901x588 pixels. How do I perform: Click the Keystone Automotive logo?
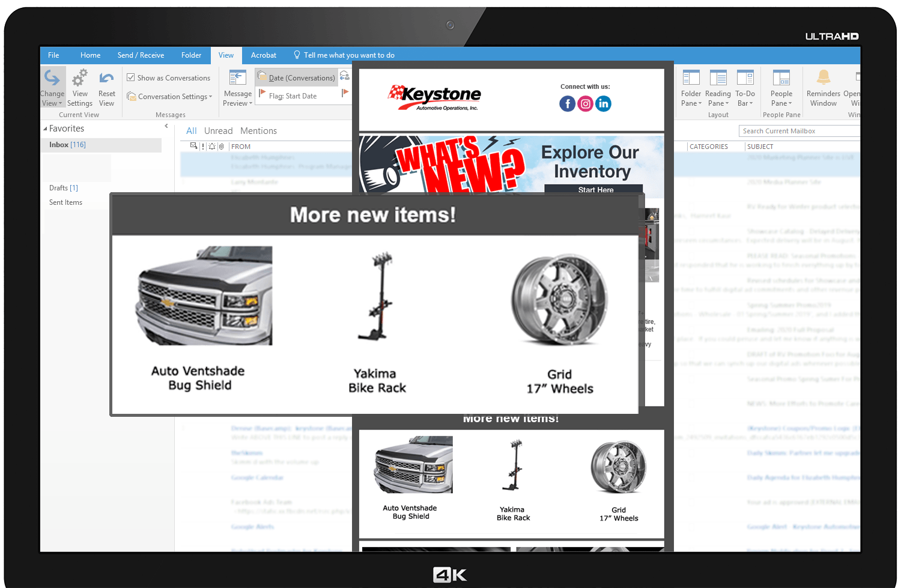(x=434, y=97)
